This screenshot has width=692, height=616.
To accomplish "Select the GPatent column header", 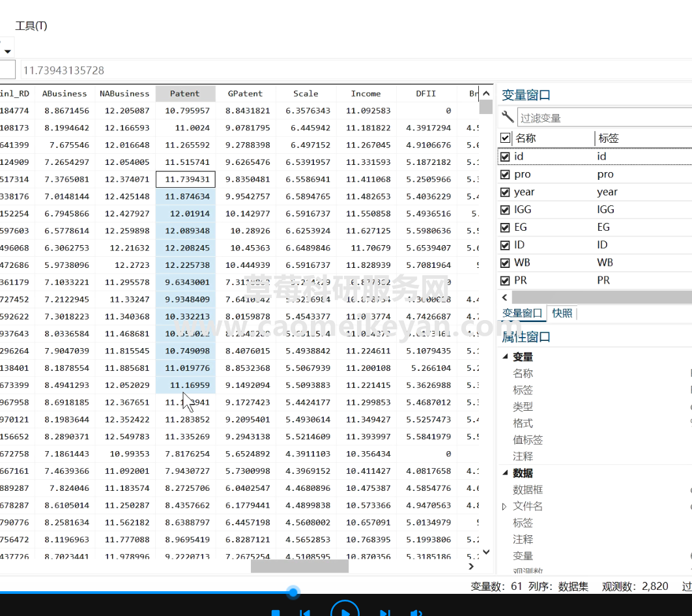I will [246, 94].
